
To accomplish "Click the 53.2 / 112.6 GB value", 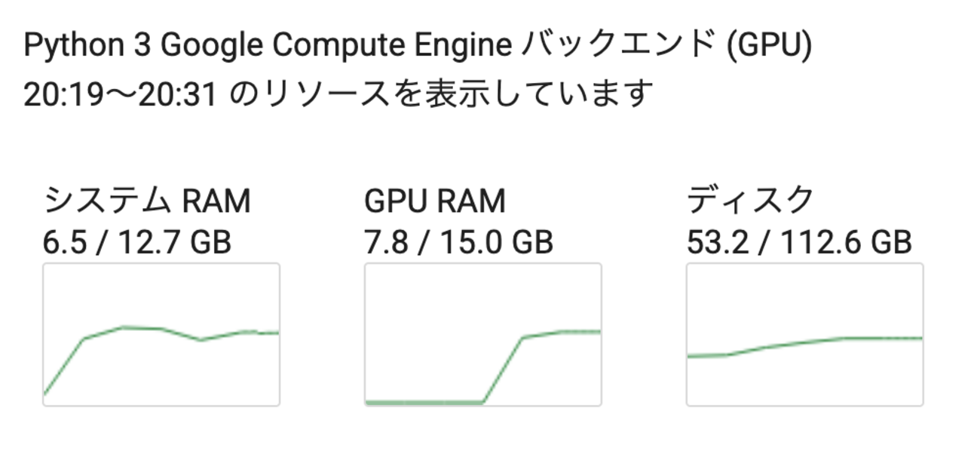I will [x=799, y=243].
